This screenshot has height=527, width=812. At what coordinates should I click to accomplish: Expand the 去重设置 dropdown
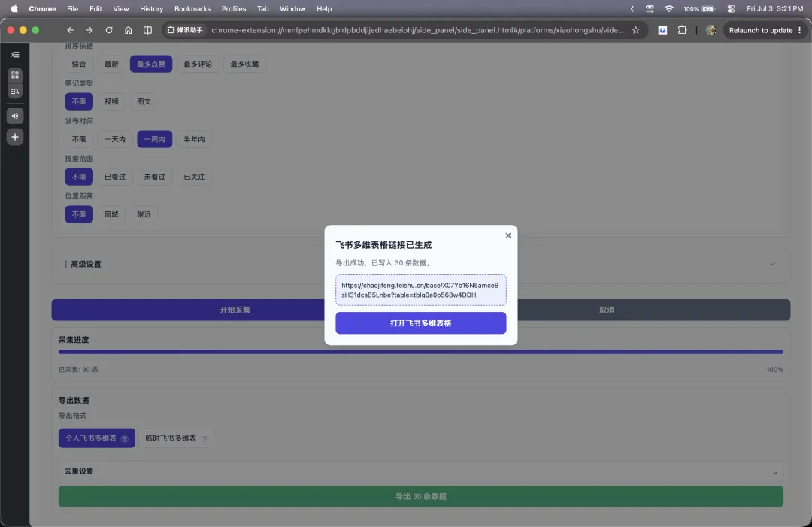tap(420, 471)
